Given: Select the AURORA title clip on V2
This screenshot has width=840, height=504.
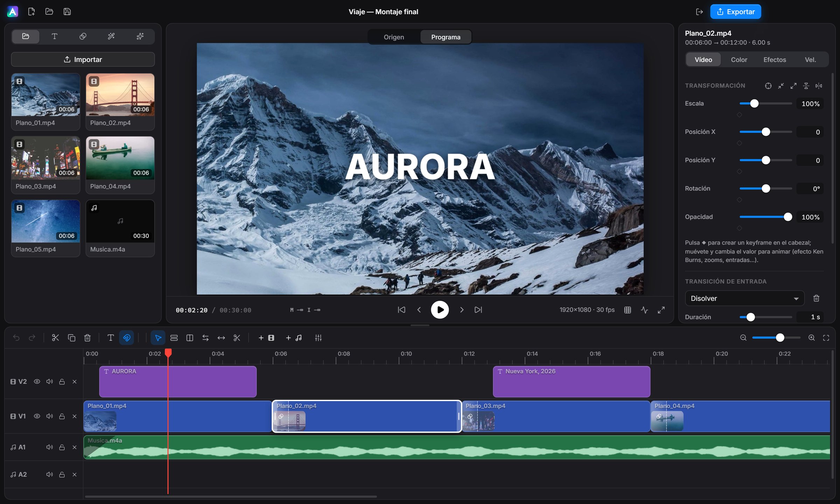Looking at the screenshot, I should [x=178, y=381].
